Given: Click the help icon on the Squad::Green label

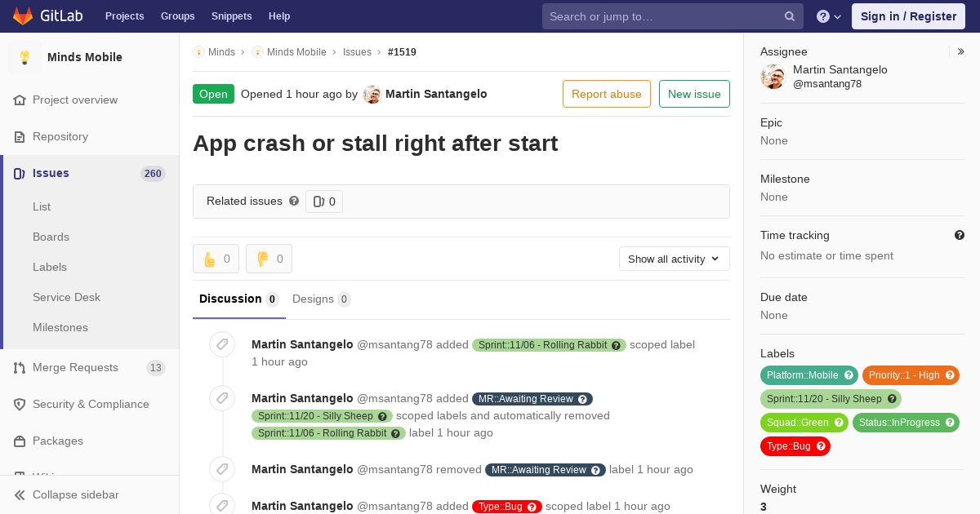Looking at the screenshot, I should click(839, 423).
